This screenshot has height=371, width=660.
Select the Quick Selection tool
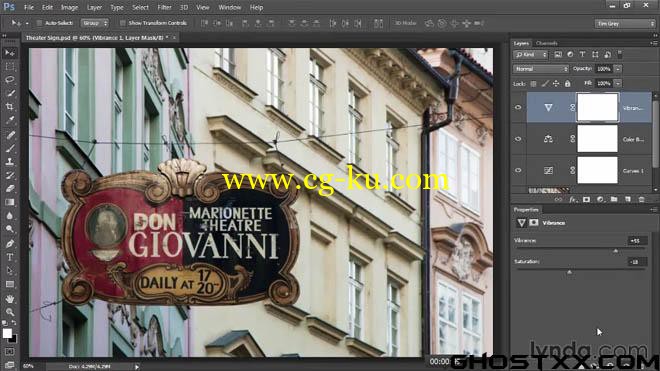(x=10, y=93)
